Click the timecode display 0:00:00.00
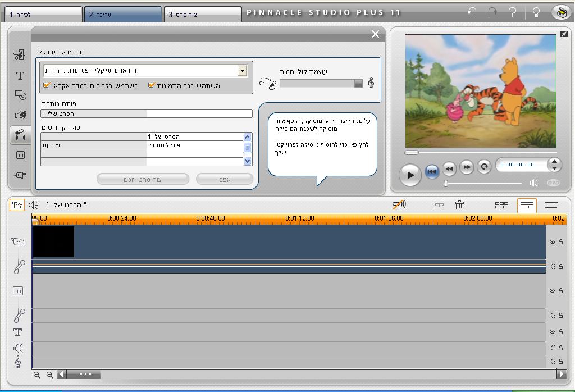575x392 pixels. (517, 165)
